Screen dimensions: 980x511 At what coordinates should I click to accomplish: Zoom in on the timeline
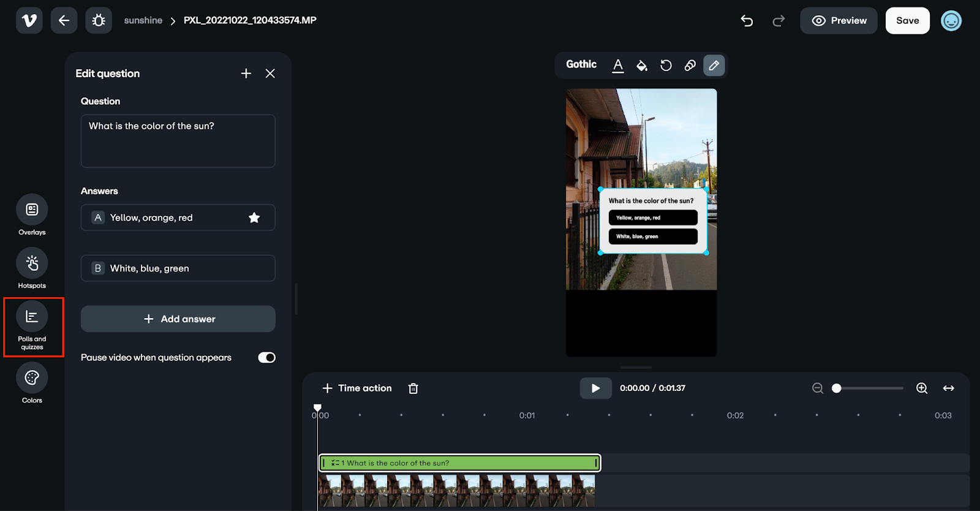pyautogui.click(x=922, y=388)
